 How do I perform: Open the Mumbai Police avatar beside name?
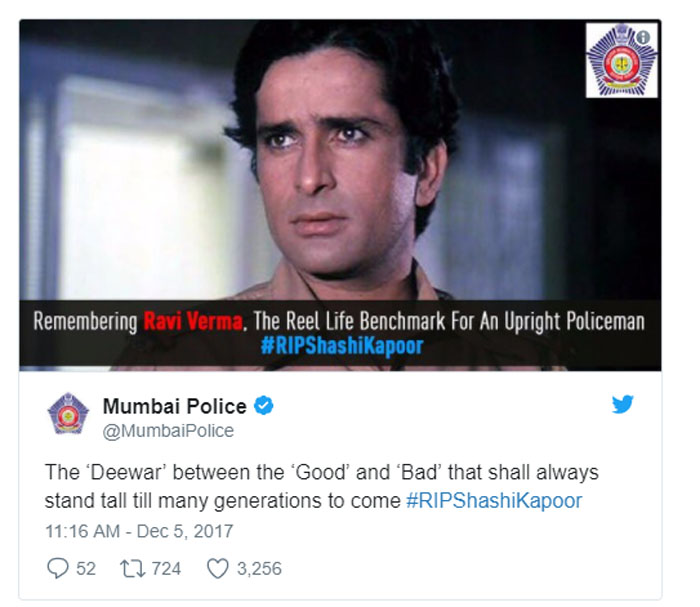68,413
